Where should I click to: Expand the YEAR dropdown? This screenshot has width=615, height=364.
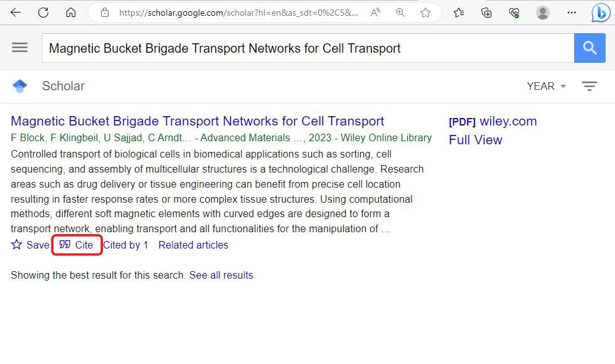(546, 86)
